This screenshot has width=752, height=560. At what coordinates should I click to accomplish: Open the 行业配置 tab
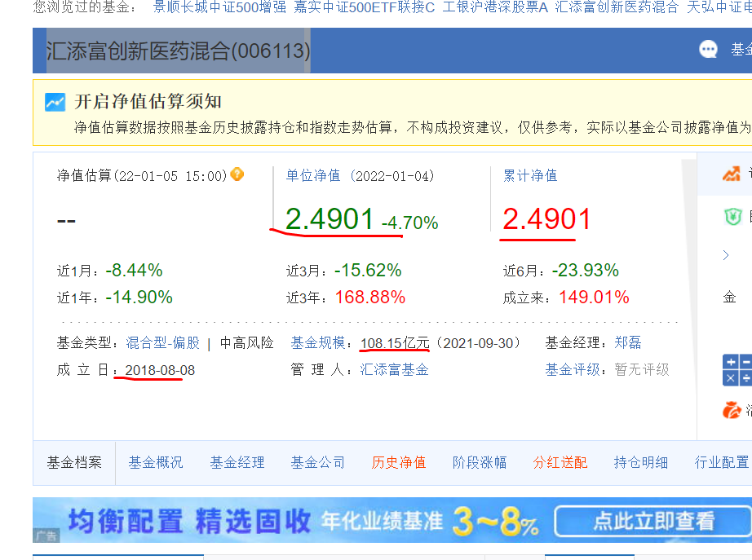[x=722, y=463]
